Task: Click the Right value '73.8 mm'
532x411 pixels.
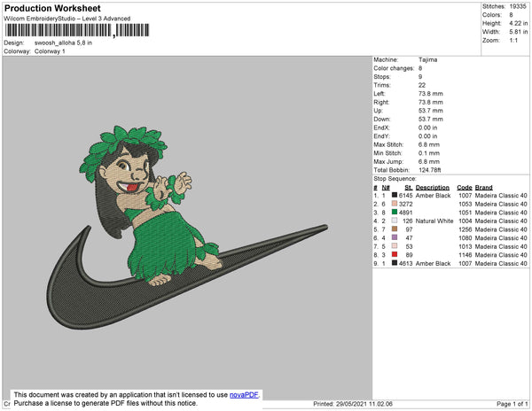Action: [431, 103]
